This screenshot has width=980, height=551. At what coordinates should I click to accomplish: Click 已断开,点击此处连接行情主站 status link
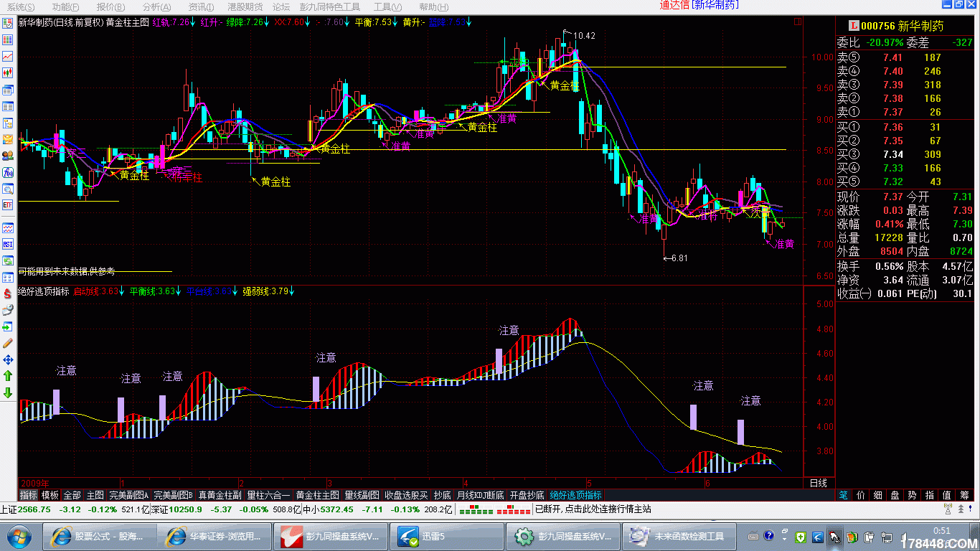click(x=593, y=509)
